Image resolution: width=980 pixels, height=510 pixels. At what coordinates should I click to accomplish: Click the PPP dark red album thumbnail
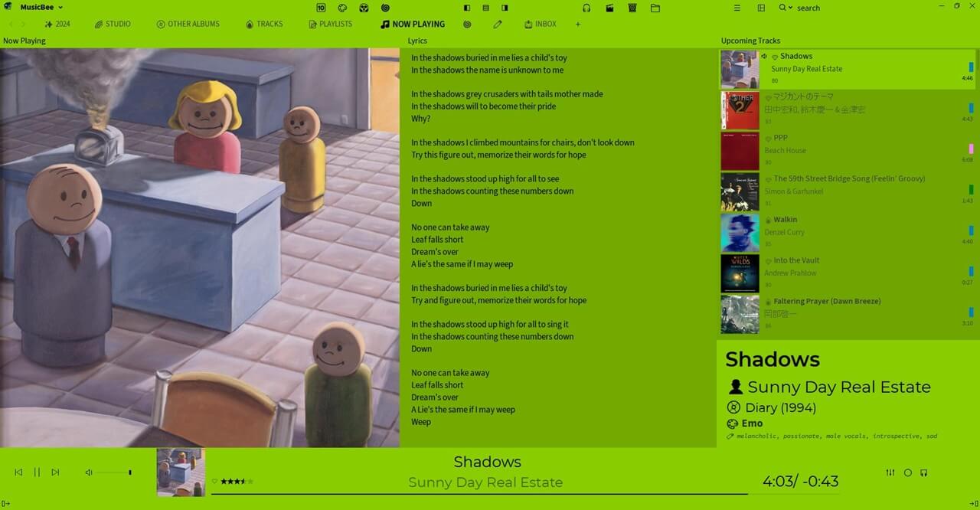coord(740,151)
